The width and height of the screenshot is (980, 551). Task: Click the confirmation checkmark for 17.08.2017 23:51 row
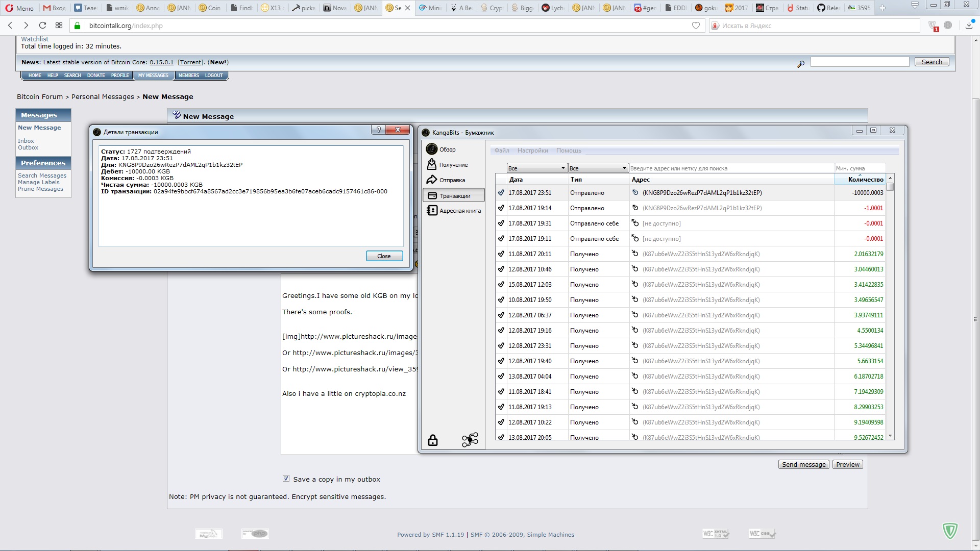click(x=501, y=193)
